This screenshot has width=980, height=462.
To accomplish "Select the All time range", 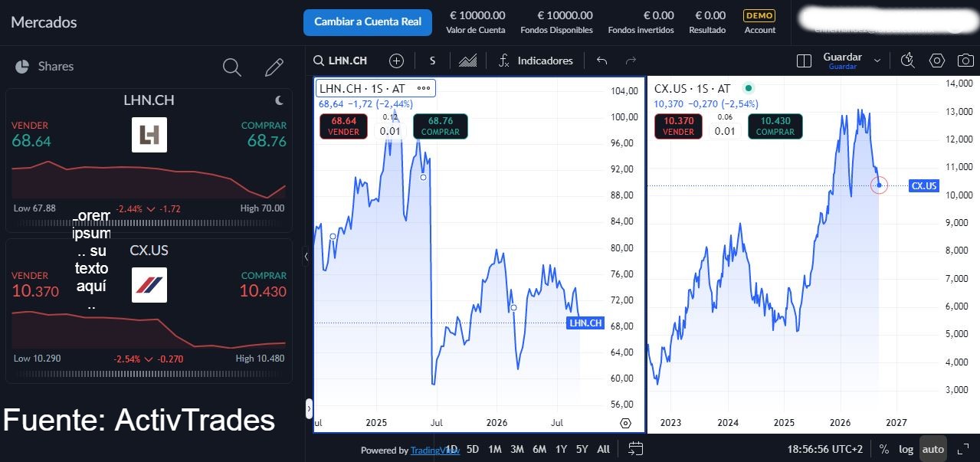I will tap(603, 449).
